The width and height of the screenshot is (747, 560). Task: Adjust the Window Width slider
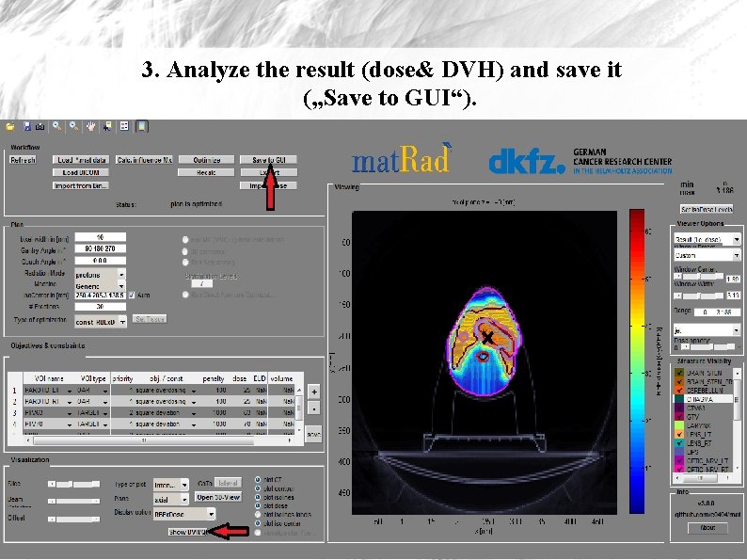699,296
